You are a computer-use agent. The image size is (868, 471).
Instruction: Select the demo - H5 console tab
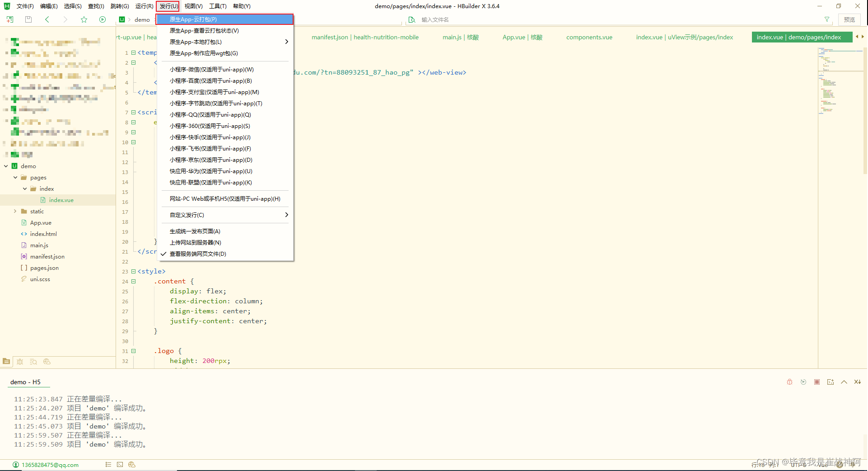[x=26, y=382]
